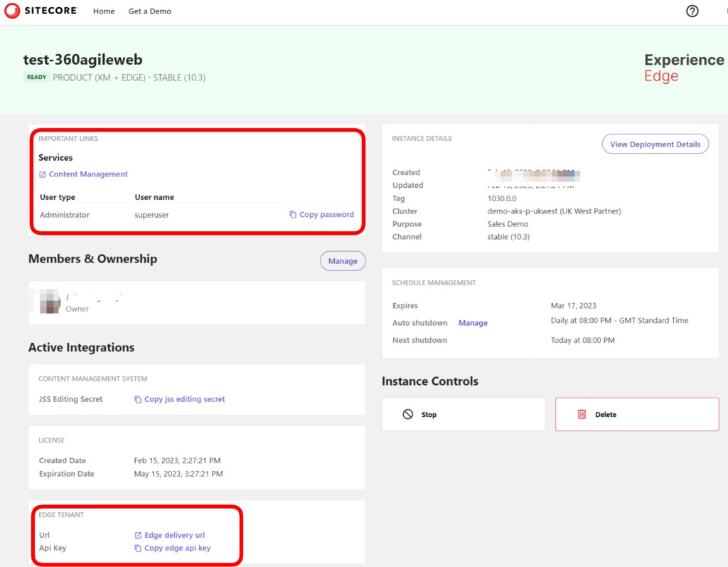Screen dimensions: 728x567
Task: Open the Edge delivery url link
Action: (x=174, y=536)
